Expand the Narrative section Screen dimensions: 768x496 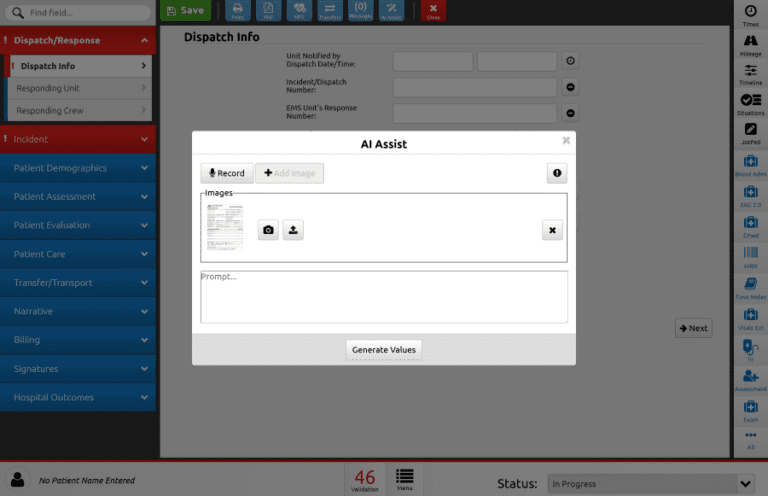pyautogui.click(x=78, y=311)
